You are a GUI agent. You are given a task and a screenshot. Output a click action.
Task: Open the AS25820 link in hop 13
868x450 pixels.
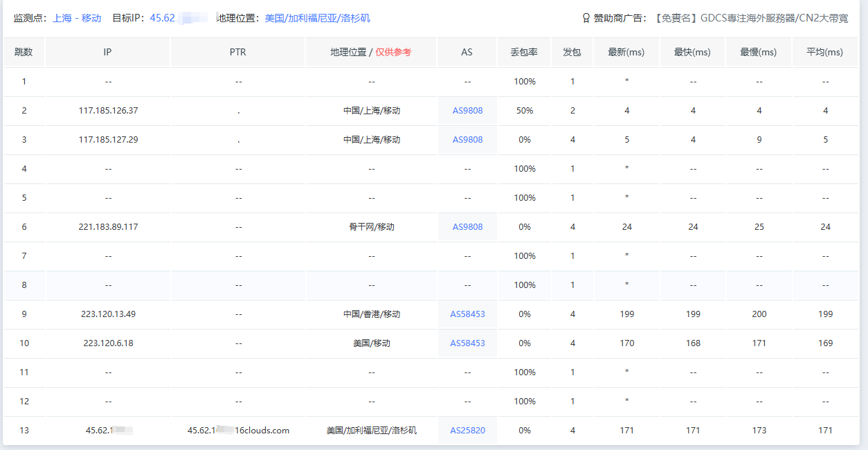click(x=467, y=431)
